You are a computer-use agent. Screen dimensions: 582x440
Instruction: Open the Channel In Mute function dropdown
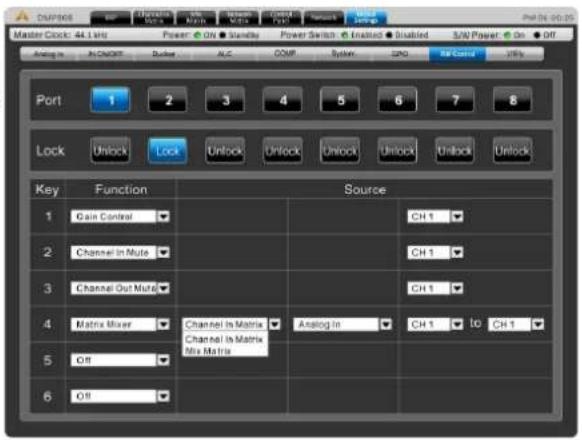tap(120, 252)
